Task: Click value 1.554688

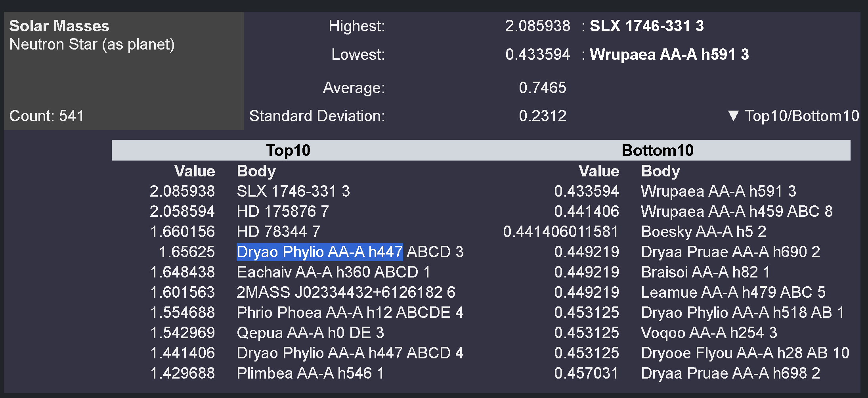Action: [x=182, y=312]
